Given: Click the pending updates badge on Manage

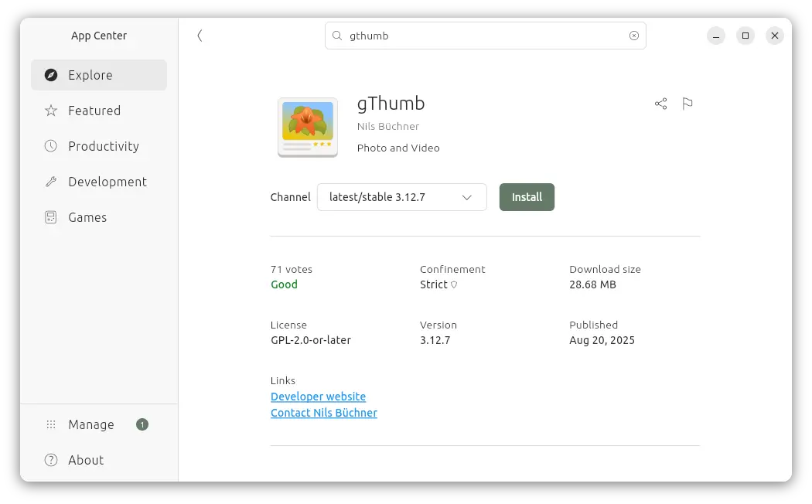Looking at the screenshot, I should click(142, 425).
